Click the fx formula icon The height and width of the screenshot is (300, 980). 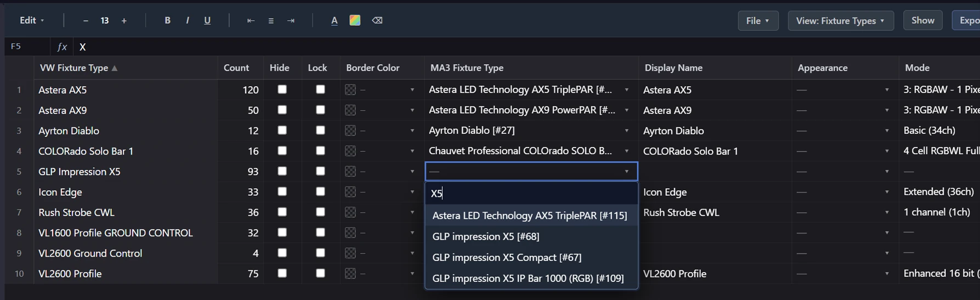[x=62, y=47]
